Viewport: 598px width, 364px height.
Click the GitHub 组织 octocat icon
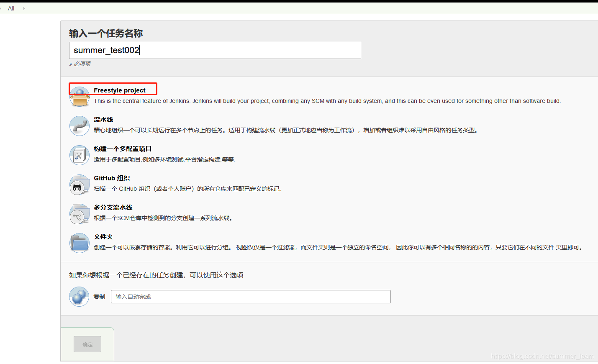point(80,185)
